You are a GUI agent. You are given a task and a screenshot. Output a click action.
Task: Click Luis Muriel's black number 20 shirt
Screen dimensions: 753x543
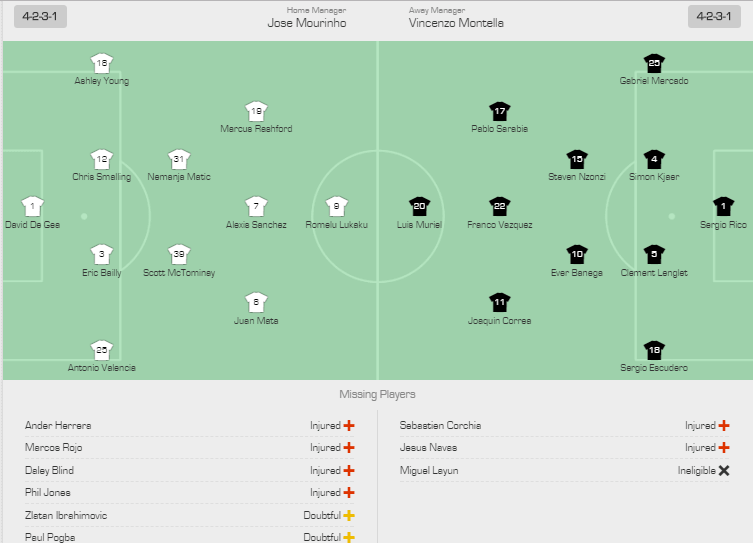pos(419,207)
